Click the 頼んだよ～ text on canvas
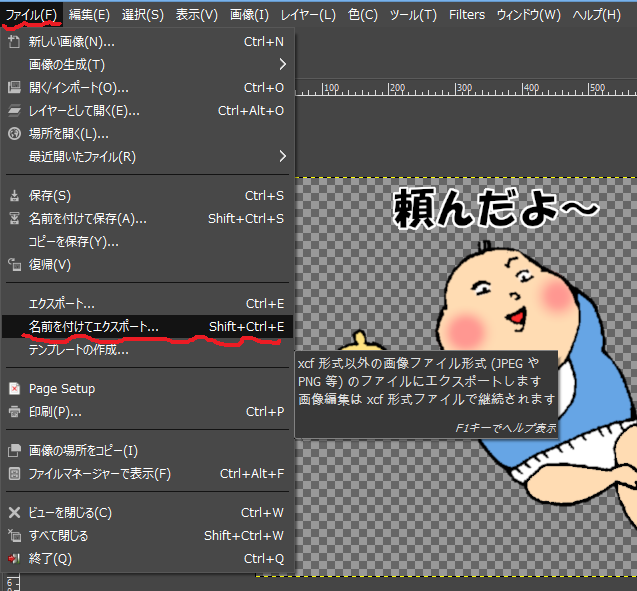 (496, 208)
